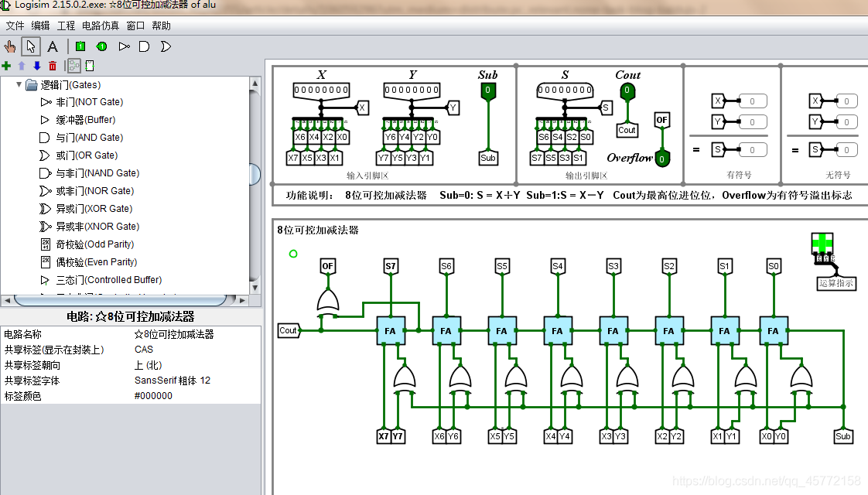Click the red trash delete icon
Image resolution: width=868 pixels, height=495 pixels.
click(53, 66)
